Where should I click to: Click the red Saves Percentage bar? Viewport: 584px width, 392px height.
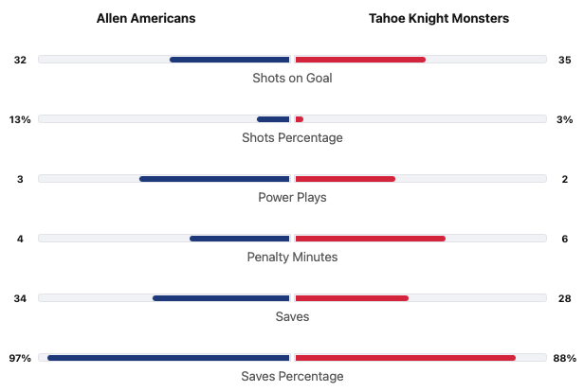click(405, 358)
